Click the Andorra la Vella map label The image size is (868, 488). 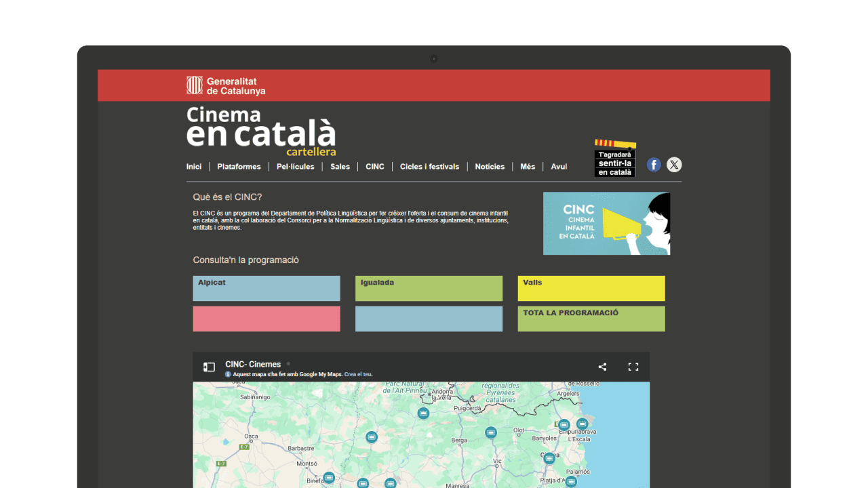(441, 394)
